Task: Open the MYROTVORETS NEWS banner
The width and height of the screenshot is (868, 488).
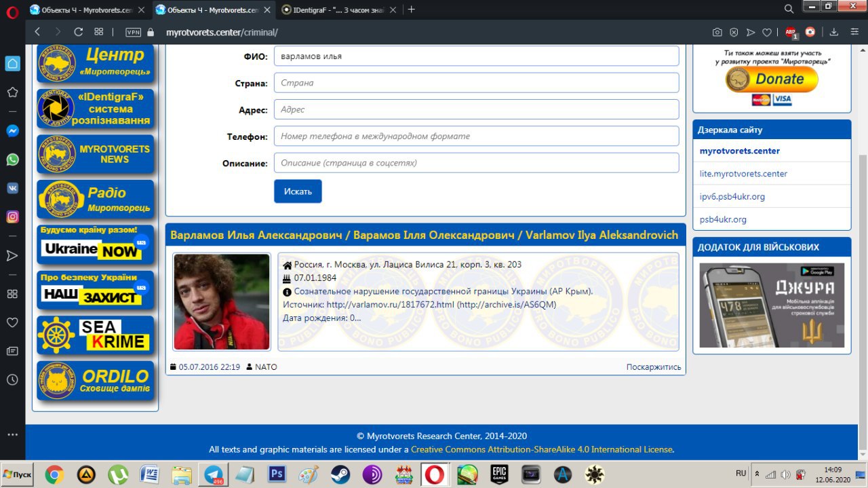Action: (x=96, y=154)
